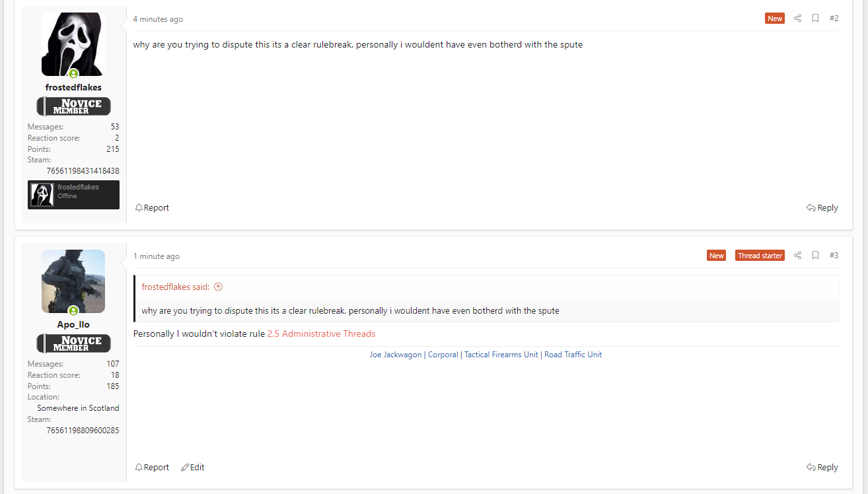
Task: Open frostedflakes' Ghostface avatar
Action: point(73,44)
